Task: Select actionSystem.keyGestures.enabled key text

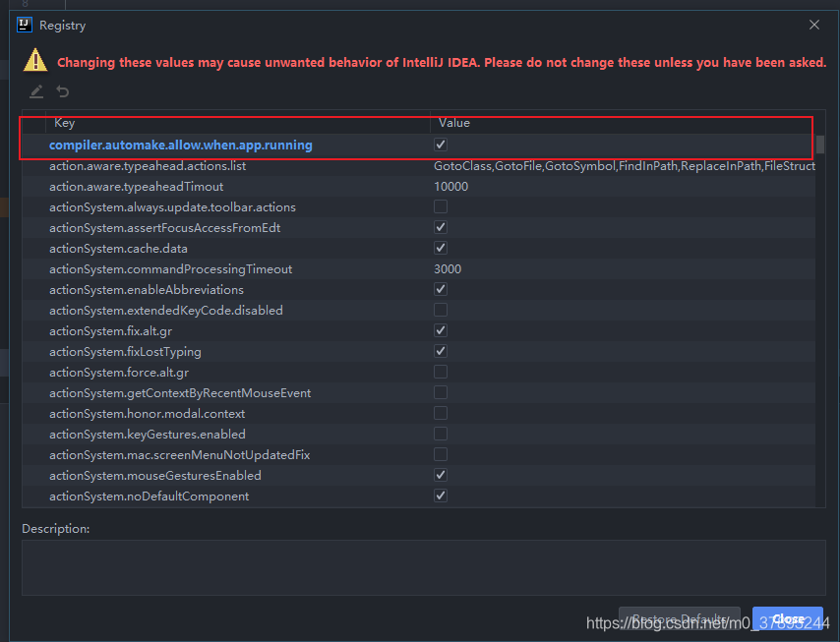Action: (148, 435)
